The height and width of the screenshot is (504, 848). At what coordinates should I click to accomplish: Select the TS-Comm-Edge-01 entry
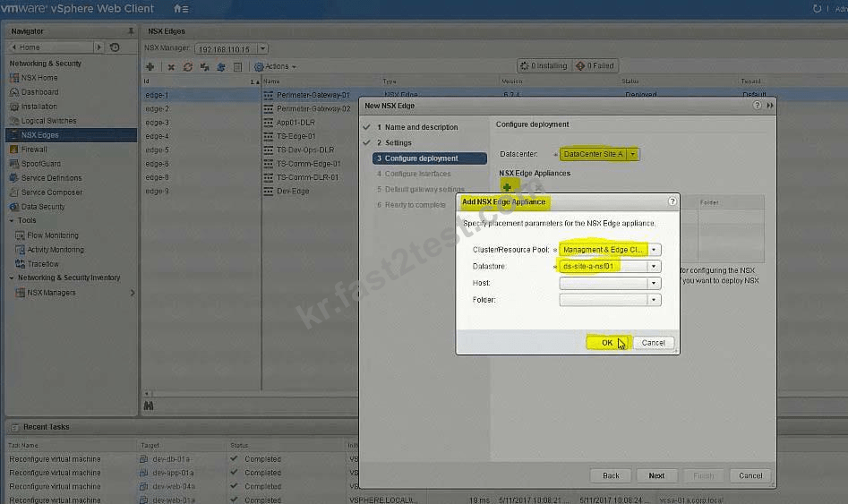click(308, 164)
